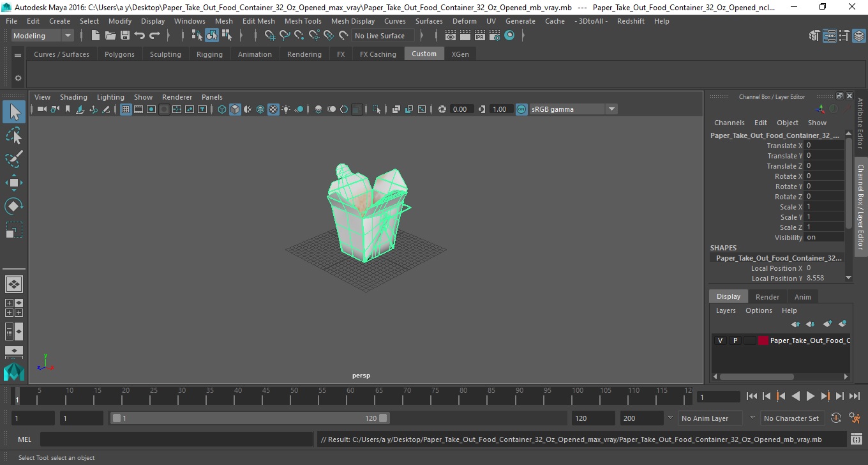Create new empty layer icon
Image resolution: width=868 pixels, height=465 pixels.
pos(828,324)
